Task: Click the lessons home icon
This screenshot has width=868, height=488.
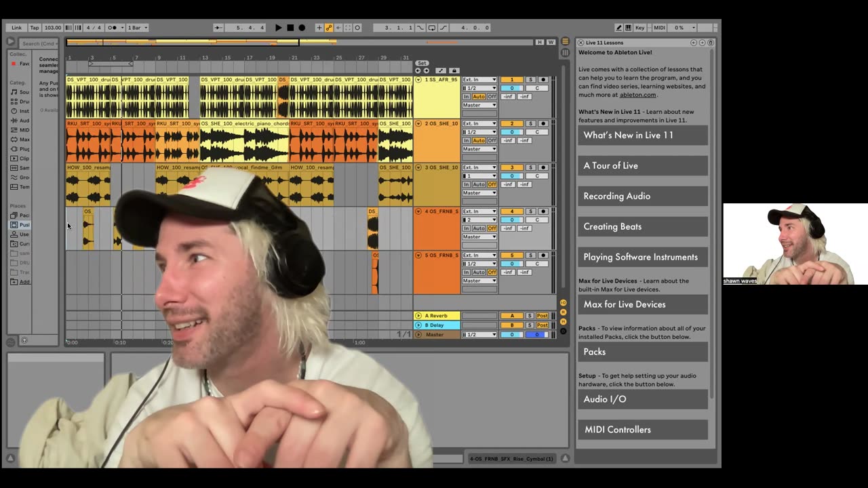Action: (711, 43)
